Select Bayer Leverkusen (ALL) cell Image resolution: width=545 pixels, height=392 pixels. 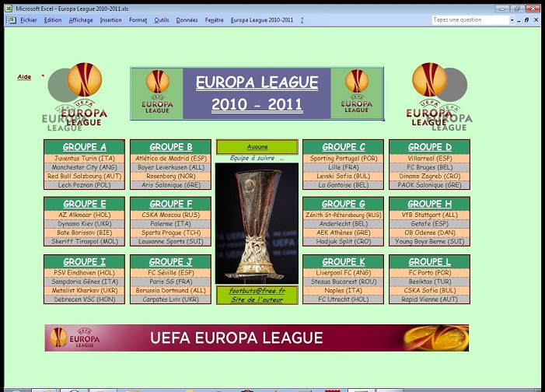(x=171, y=167)
